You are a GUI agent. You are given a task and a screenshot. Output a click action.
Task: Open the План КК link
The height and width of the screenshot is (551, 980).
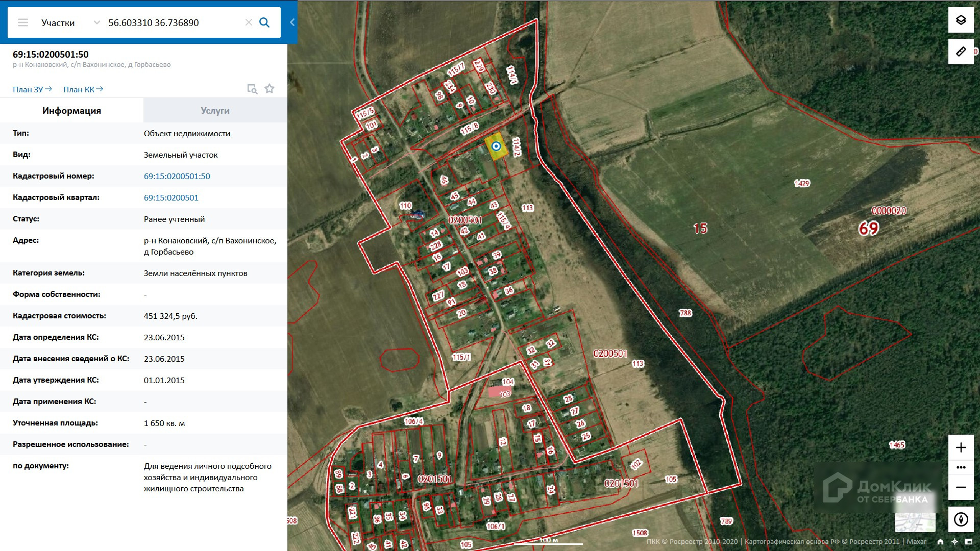[x=83, y=89]
